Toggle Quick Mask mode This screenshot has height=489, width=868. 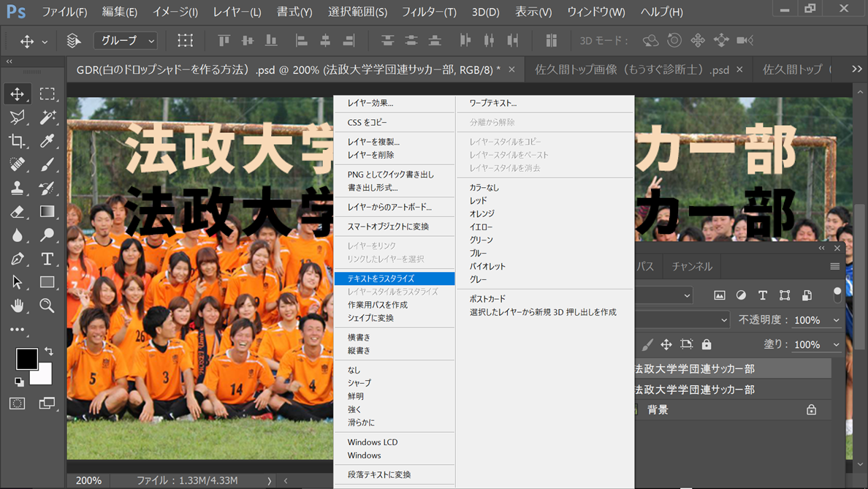point(17,403)
